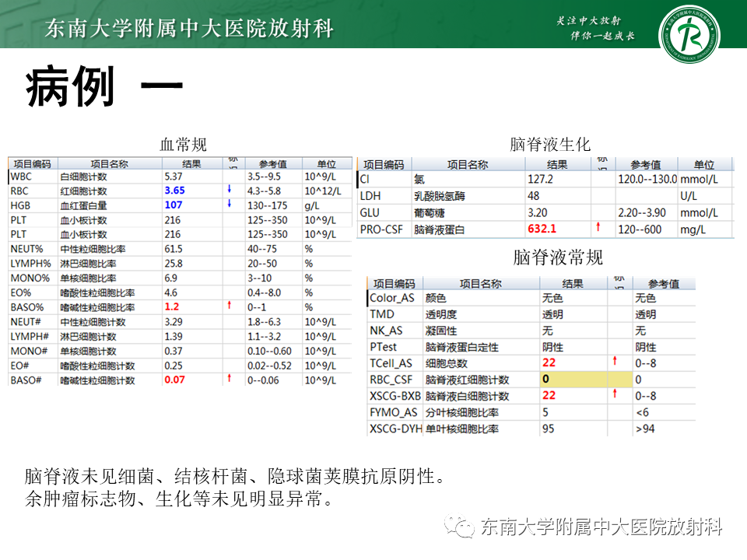The image size is (747, 560).
Task: Select the slide title 病例 一
Action: click(104, 86)
